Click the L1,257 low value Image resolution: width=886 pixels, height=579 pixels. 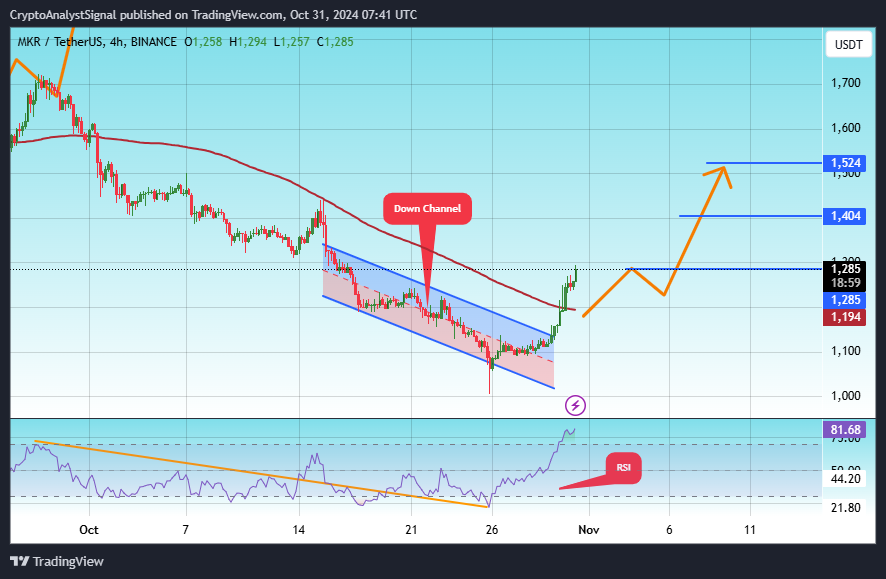292,42
